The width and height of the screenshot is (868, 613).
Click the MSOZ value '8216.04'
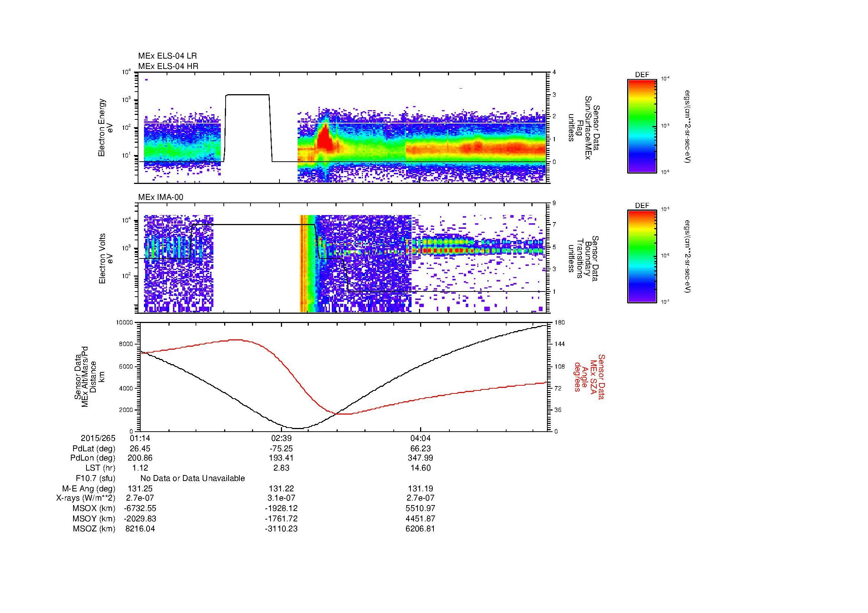140,529
